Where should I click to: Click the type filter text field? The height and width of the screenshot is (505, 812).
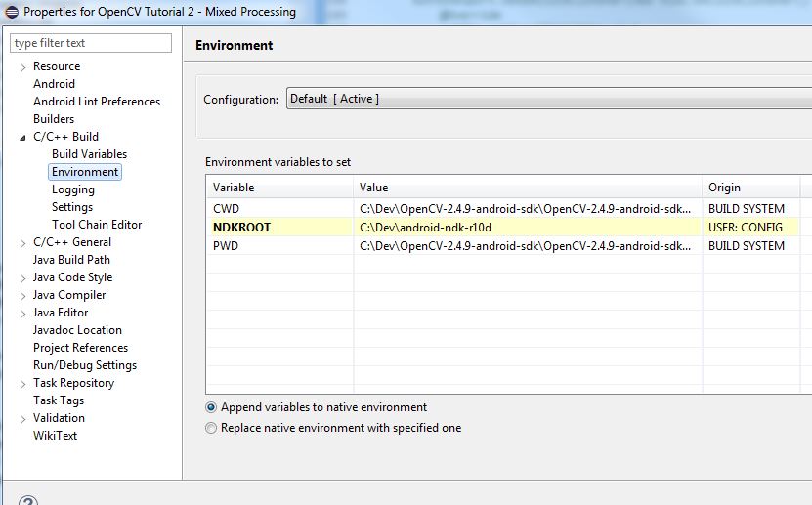[x=91, y=43]
